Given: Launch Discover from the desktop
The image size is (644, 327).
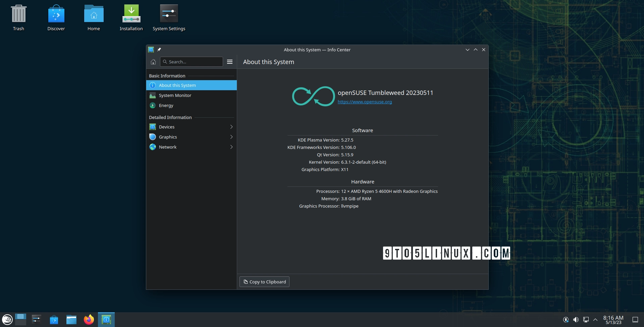Looking at the screenshot, I should [x=56, y=15].
